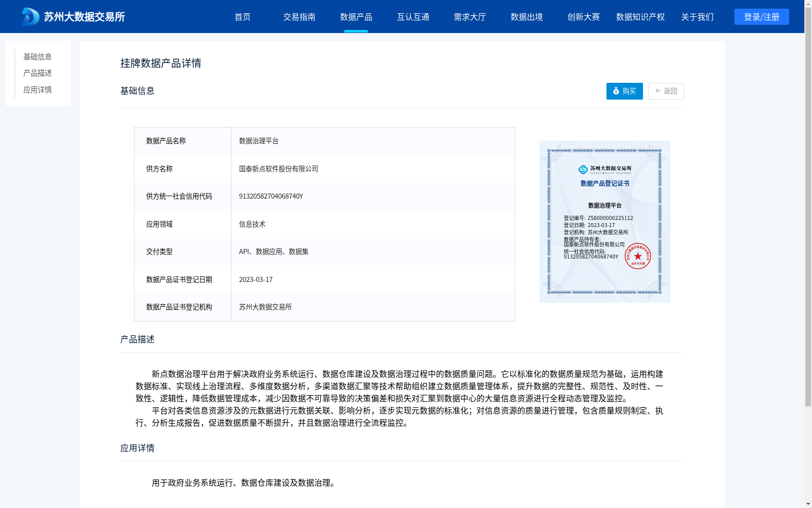Click the 返回 button
Viewport: 812px width, 508px height.
(x=666, y=91)
